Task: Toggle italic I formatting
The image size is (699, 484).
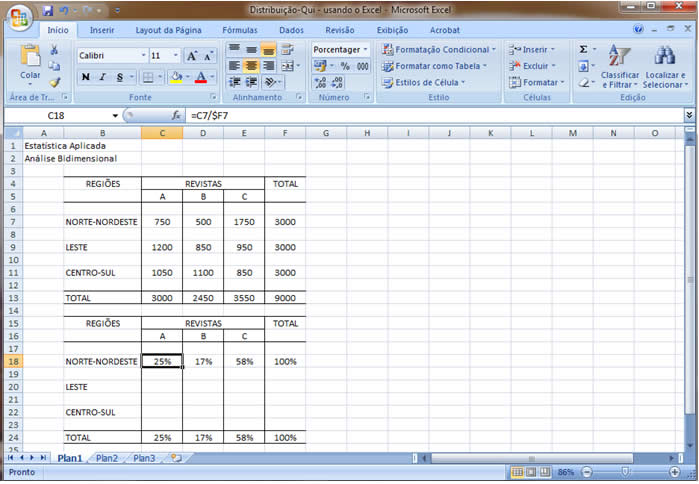Action: [102, 77]
